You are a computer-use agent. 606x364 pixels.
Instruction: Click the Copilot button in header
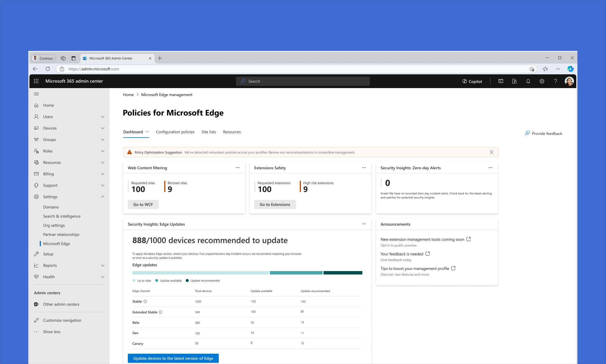coord(472,81)
